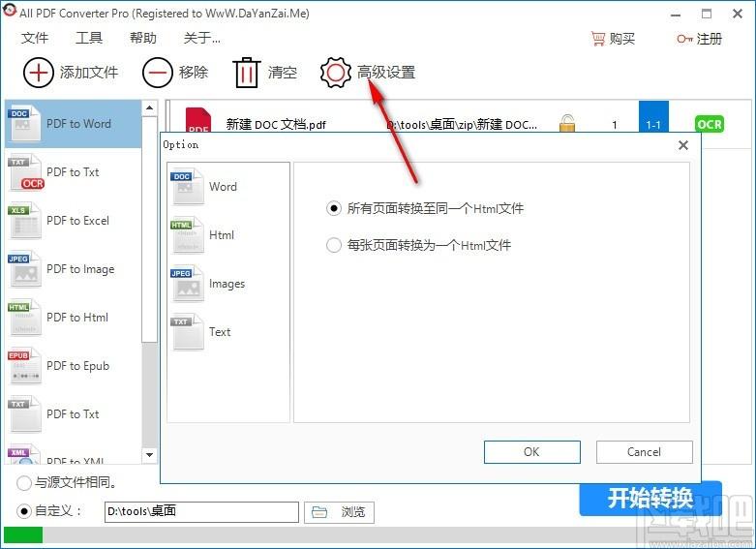The width and height of the screenshot is (756, 549).
Task: Click the shopping cart purchase icon
Action: click(x=598, y=39)
